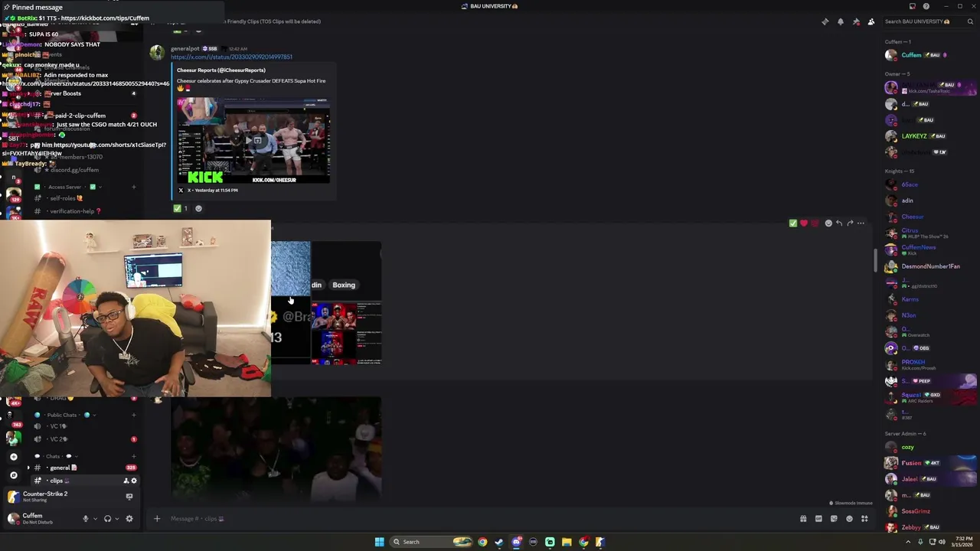Image resolution: width=980 pixels, height=551 pixels.
Task: Open the Windows Start button
Action: coord(379,542)
